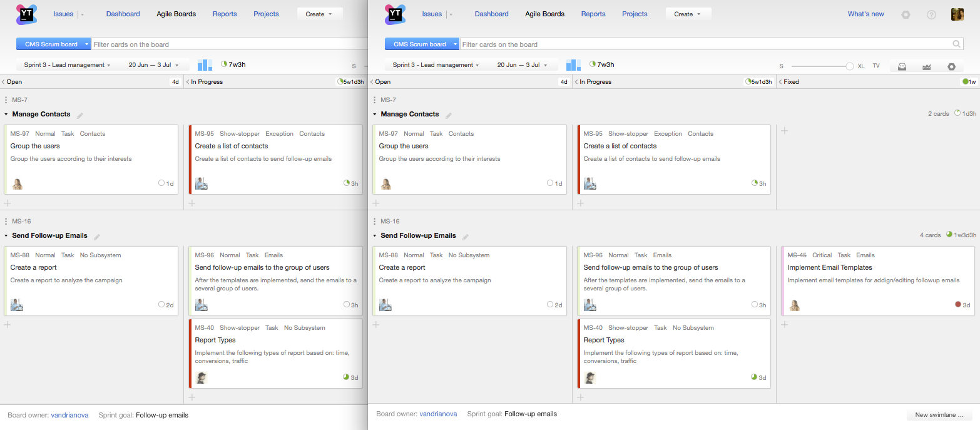Click the YouTrack logo in left window

click(x=26, y=14)
